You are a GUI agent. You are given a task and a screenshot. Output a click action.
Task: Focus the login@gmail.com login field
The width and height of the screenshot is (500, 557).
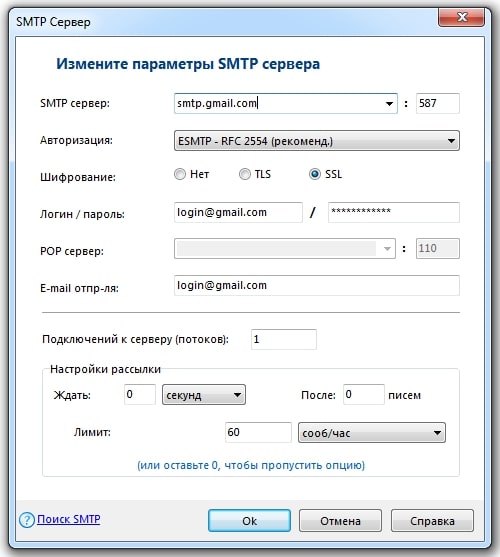point(238,212)
